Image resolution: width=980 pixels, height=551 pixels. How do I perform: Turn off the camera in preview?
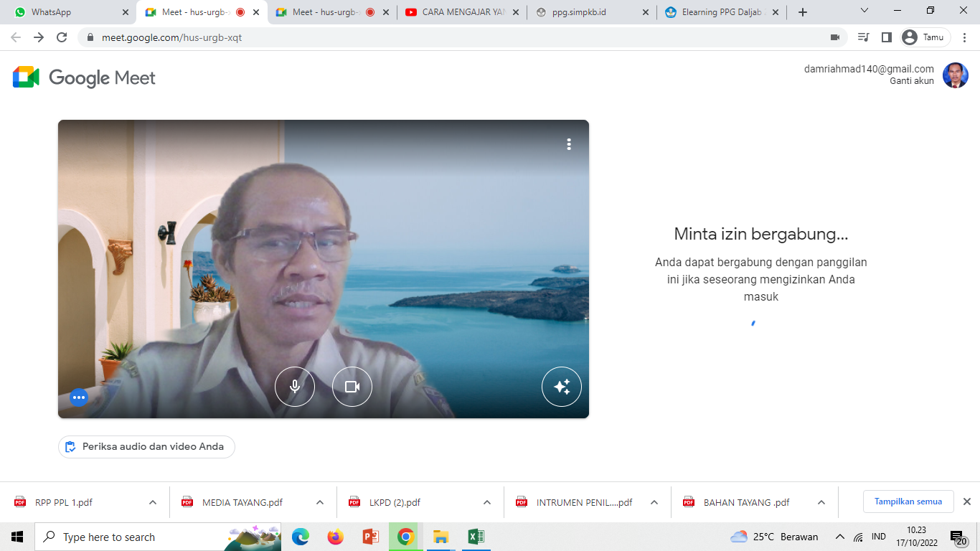[352, 387]
